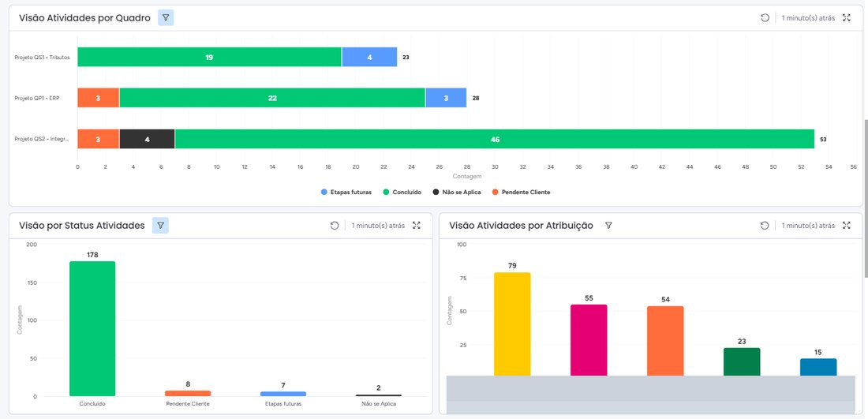
Task: Click the Visão Atividades por Quadro title
Action: [84, 17]
